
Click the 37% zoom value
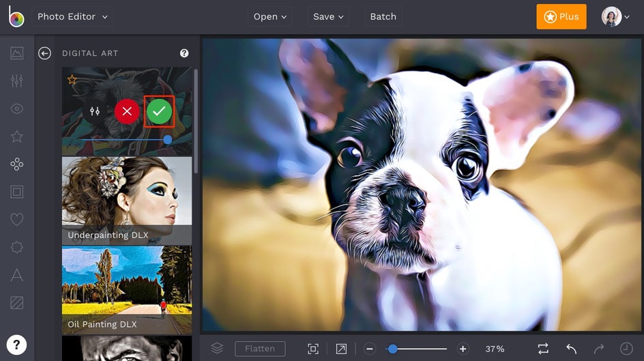pos(495,349)
